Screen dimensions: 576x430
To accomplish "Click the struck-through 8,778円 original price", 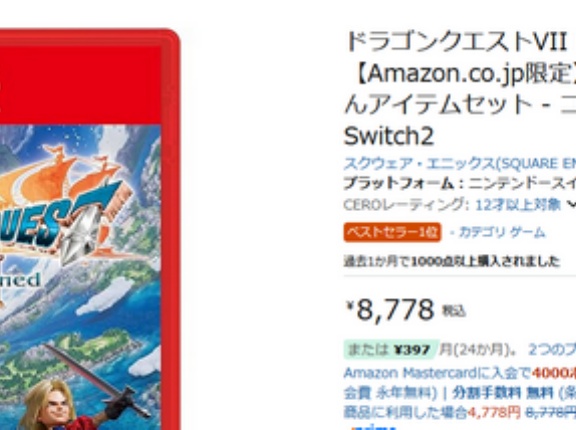I will pyautogui.click(x=550, y=413).
